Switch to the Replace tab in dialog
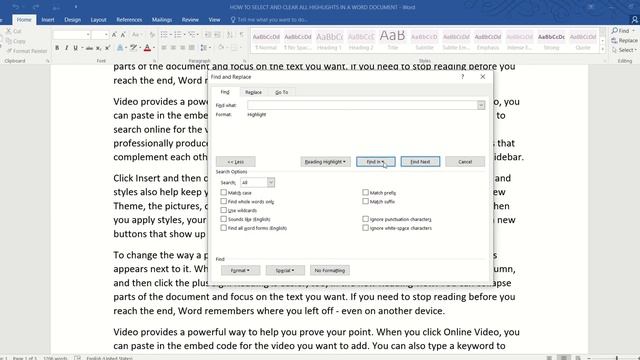640x360 pixels. [253, 92]
